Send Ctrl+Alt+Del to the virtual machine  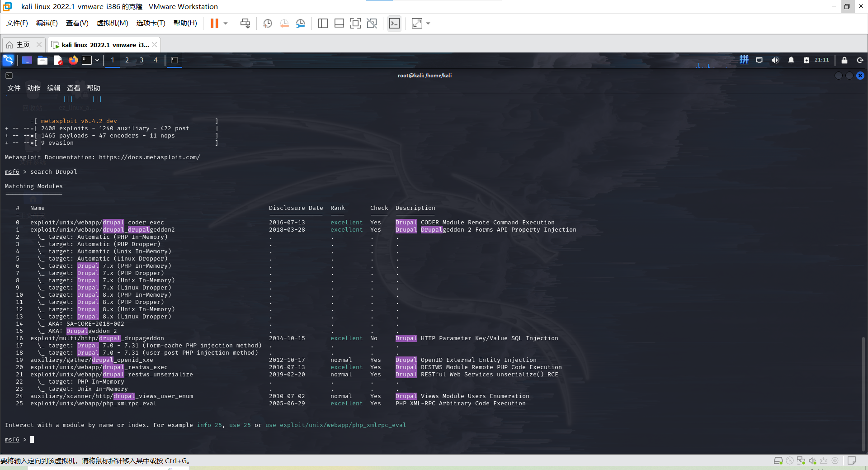(245, 23)
